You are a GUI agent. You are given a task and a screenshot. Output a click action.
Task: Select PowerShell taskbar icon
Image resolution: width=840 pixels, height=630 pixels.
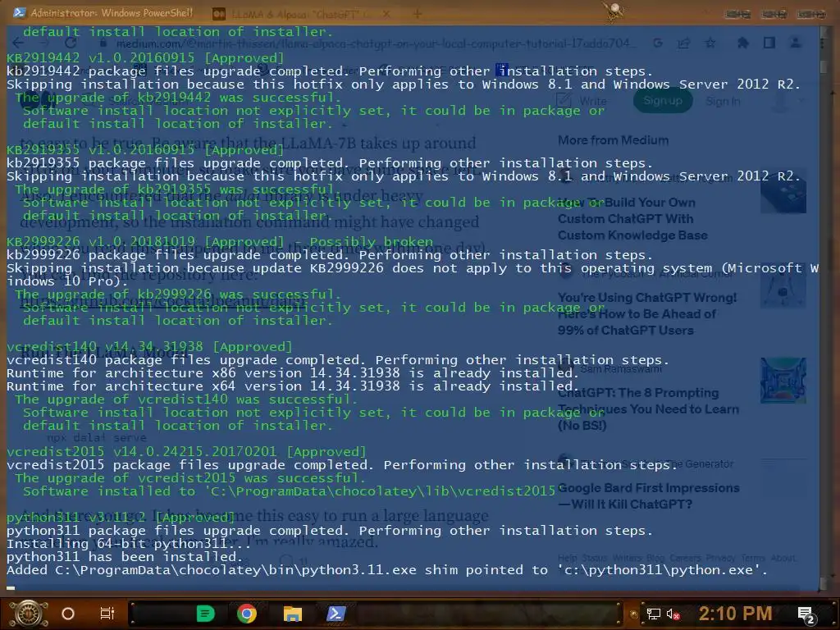(336, 614)
